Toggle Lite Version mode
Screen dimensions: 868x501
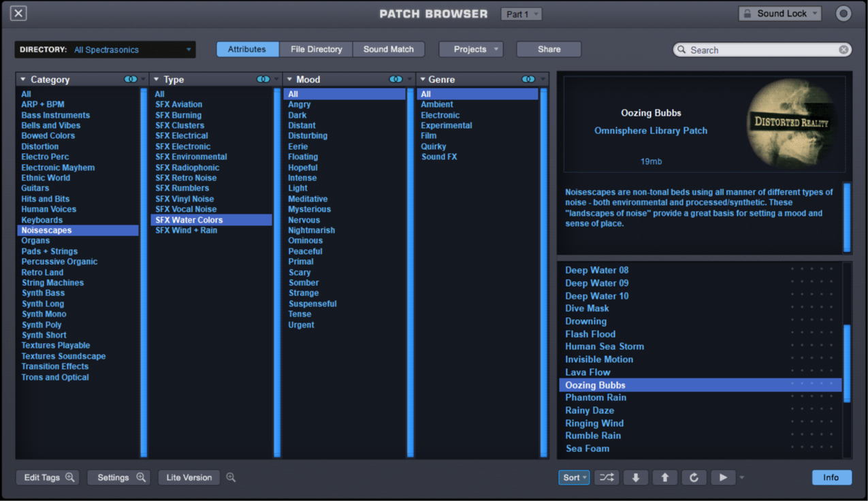coord(189,478)
